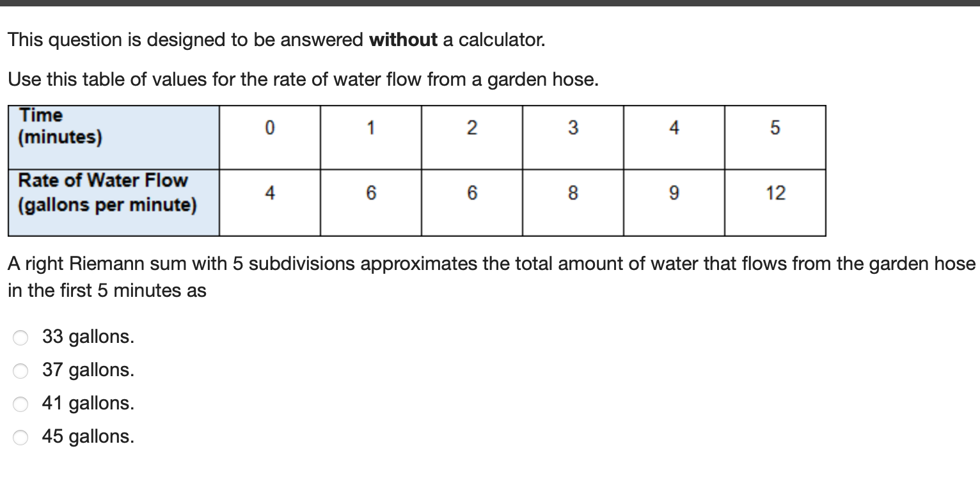Screen dimensions: 980x499
Task: Click the cell showing rate value 8
Action: [x=573, y=192]
